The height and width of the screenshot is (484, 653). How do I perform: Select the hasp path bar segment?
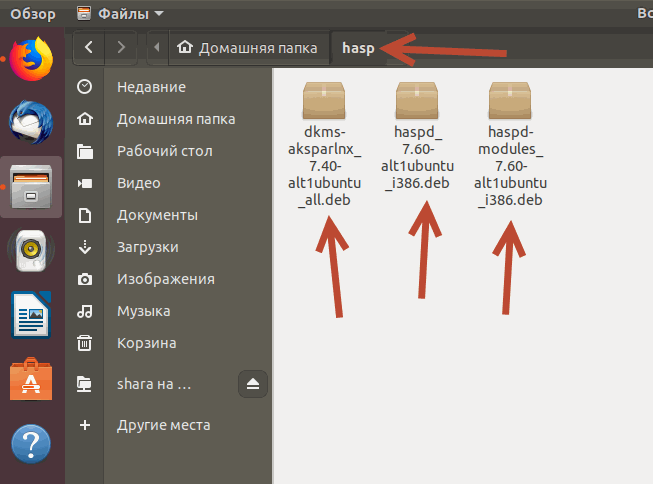pos(357,47)
